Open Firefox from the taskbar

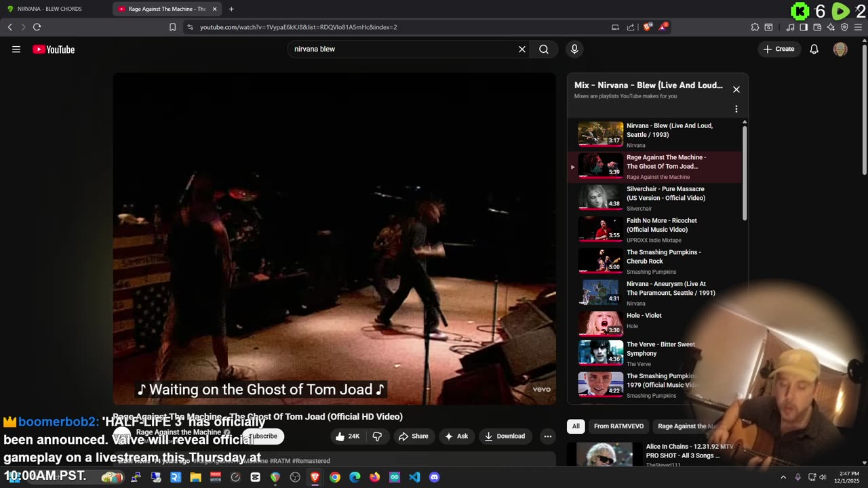coord(375,477)
